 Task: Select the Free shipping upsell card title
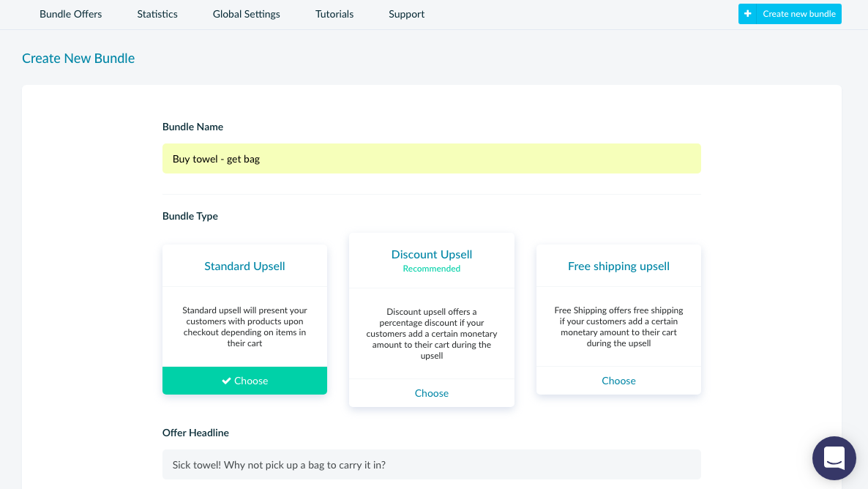[618, 266]
